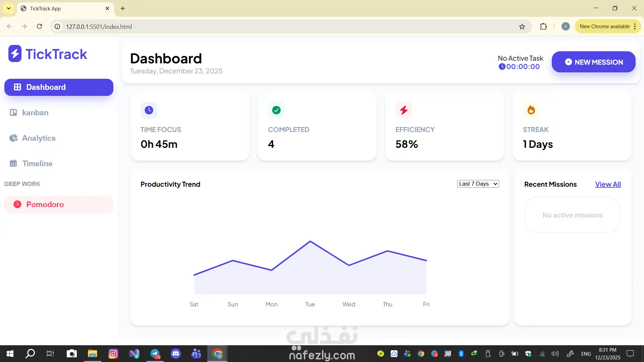644x362 pixels.
Task: Open Chrome three-dot menu
Action: pyautogui.click(x=635, y=26)
